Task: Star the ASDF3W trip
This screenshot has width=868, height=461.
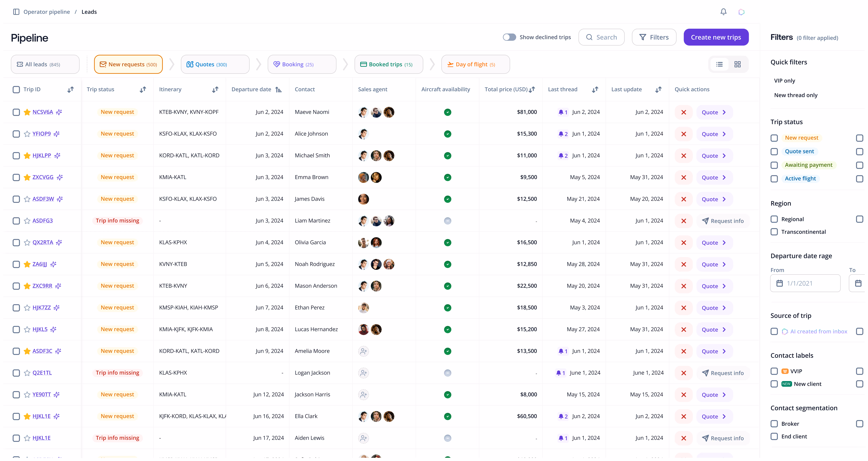Action: click(27, 199)
